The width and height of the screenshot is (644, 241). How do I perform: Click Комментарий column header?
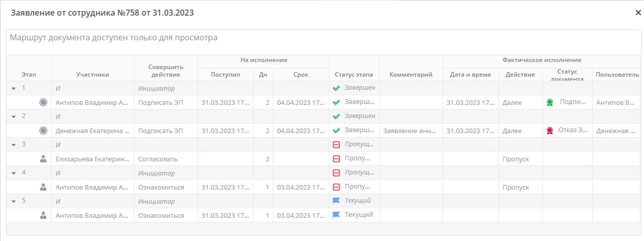point(411,75)
